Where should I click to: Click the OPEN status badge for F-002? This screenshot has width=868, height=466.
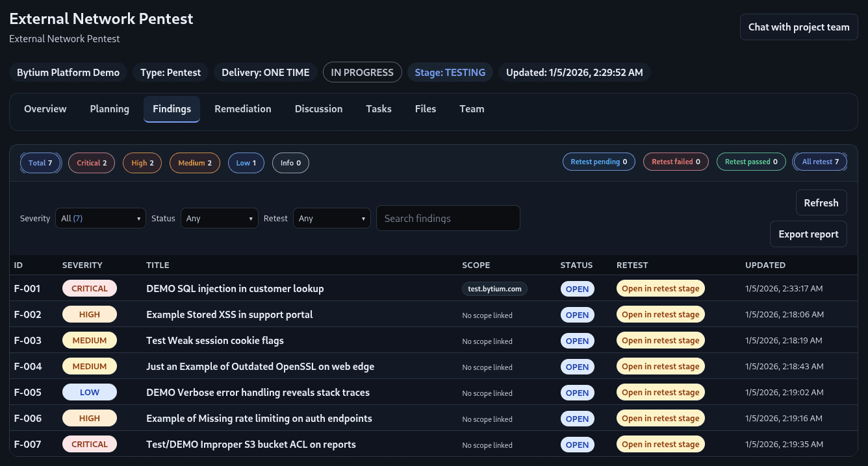pos(577,314)
